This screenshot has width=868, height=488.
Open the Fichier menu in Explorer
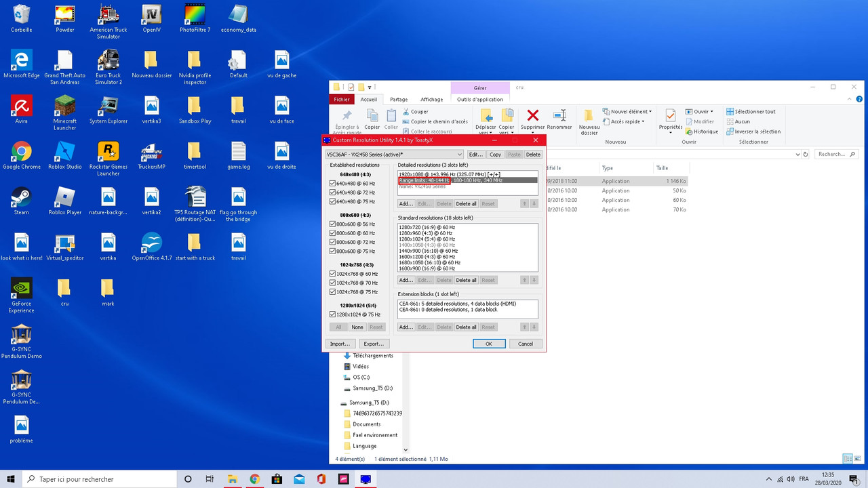coord(342,99)
